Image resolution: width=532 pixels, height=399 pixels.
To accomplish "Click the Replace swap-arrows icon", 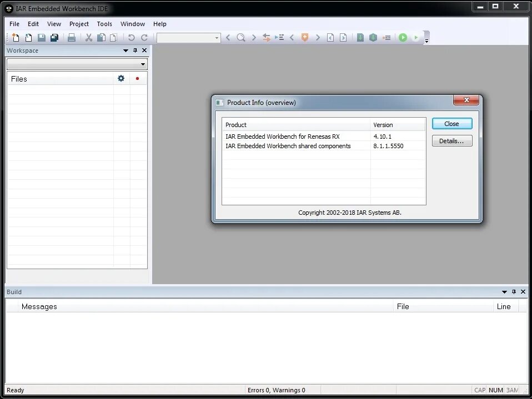I will (267, 38).
